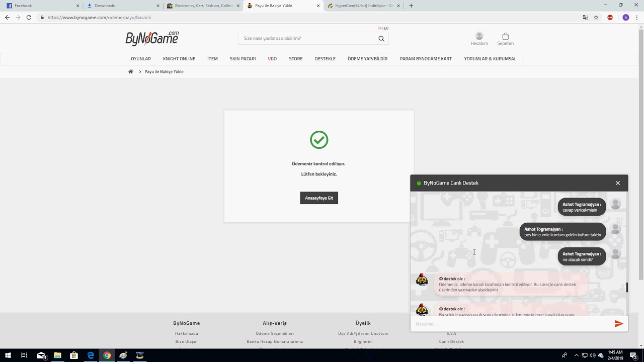644x362 pixels.
Task: Open the Bize Ulaşın footer link
Action: (x=187, y=341)
